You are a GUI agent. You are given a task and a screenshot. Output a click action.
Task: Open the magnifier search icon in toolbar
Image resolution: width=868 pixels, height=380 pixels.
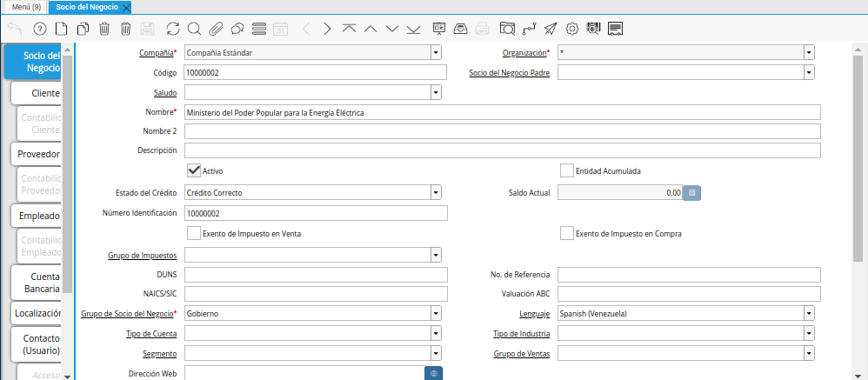pos(194,29)
